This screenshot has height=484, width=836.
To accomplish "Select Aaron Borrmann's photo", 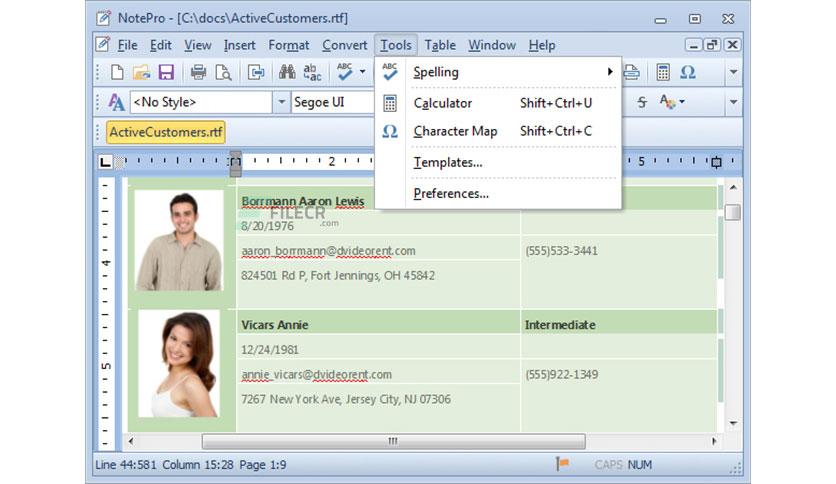I will [179, 241].
